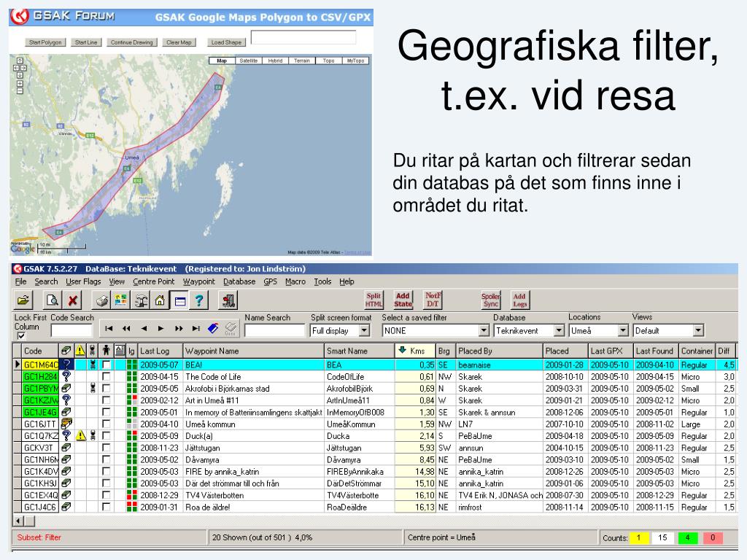The image size is (747, 560).
Task: Click the Split HTML toolbar button
Action: (x=373, y=300)
